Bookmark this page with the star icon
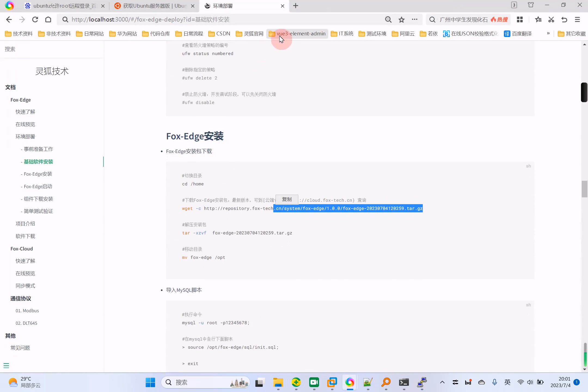Image resolution: width=588 pixels, height=392 pixels. [x=402, y=20]
